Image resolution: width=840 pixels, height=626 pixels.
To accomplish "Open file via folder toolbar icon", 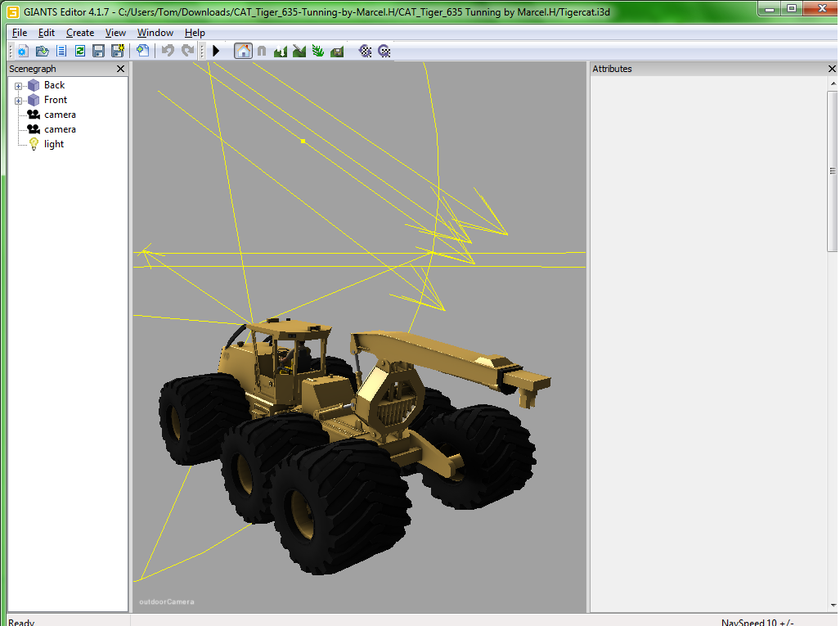I will (42, 52).
